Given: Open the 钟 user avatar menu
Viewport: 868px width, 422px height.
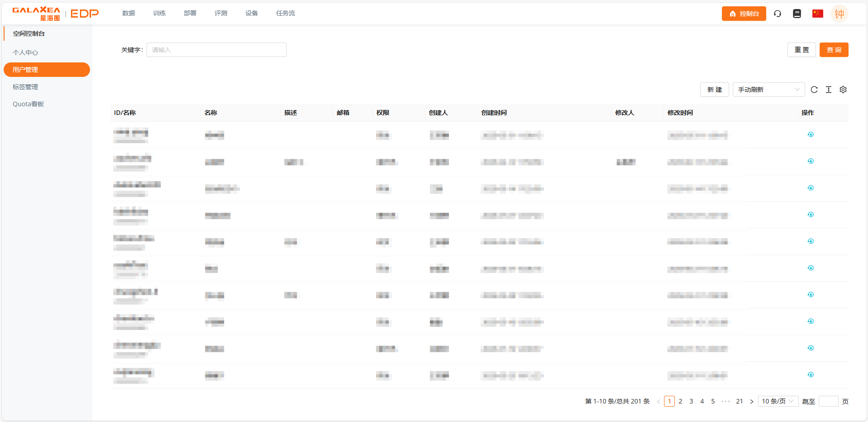Looking at the screenshot, I should [839, 14].
